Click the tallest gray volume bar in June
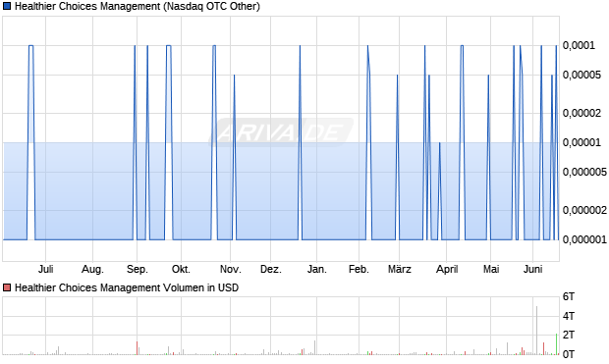The width and height of the screenshot is (609, 364). click(536, 331)
